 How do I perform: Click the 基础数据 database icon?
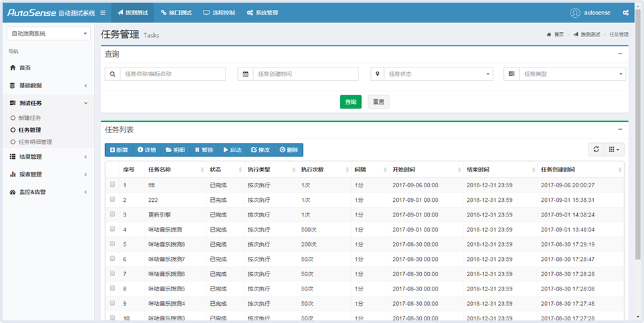tap(13, 85)
